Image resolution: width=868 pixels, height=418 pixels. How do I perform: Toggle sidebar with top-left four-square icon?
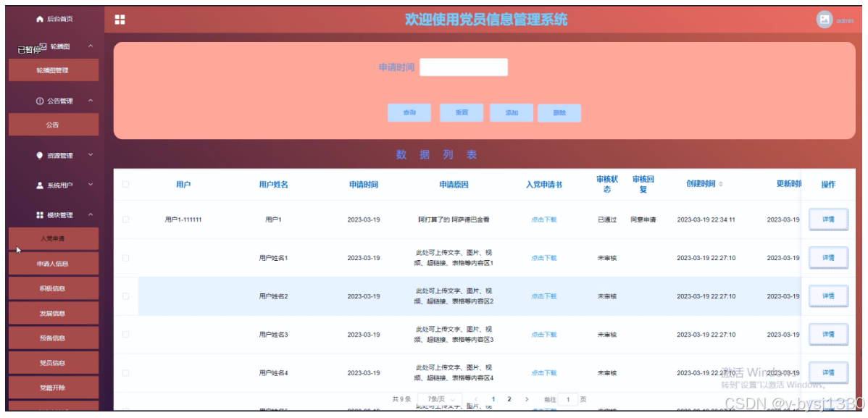click(120, 20)
